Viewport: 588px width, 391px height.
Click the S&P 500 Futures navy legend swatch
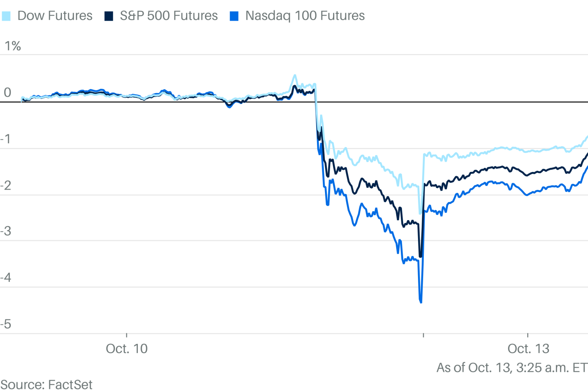[109, 16]
